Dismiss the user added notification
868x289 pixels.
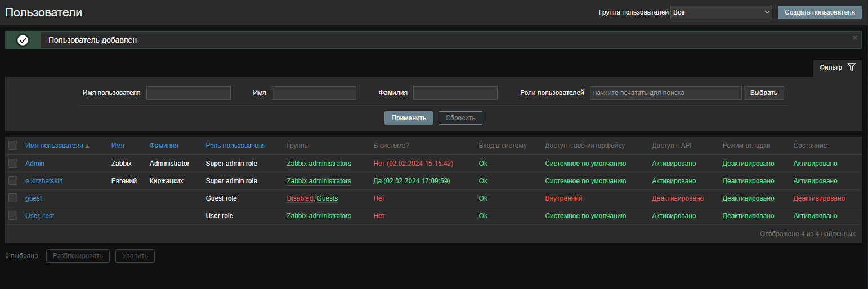855,38
